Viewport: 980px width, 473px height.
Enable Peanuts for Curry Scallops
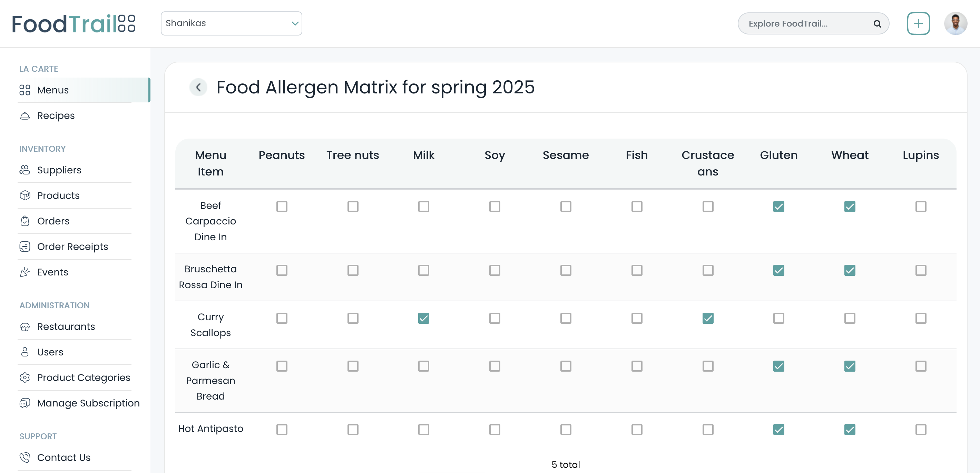(x=282, y=318)
